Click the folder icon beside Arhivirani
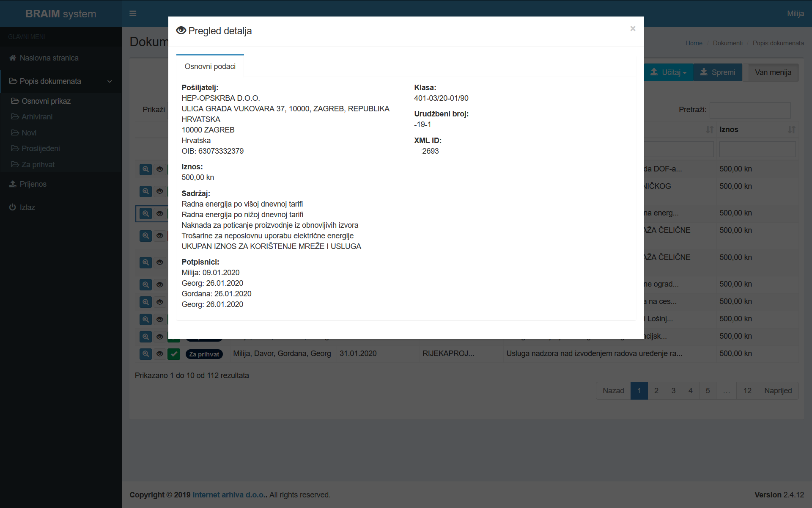Viewport: 812px width, 508px height. click(x=15, y=117)
